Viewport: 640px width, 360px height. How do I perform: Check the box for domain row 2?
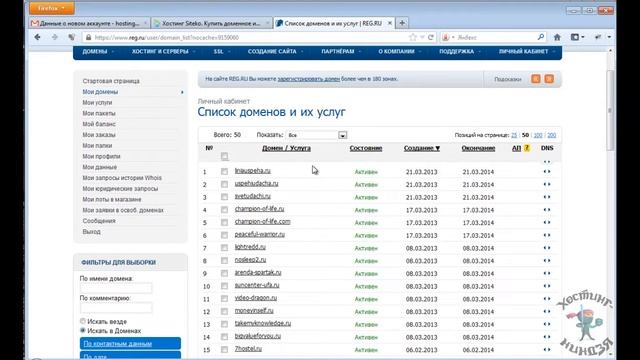tap(224, 184)
